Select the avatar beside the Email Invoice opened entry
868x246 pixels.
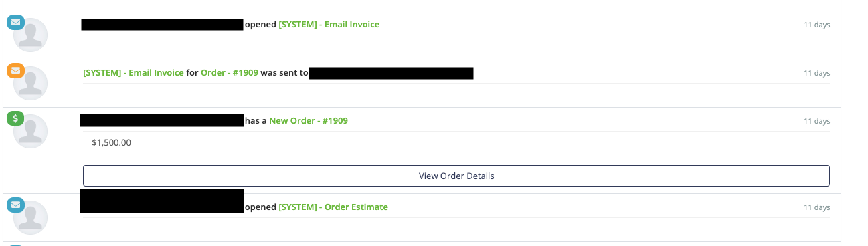31,35
